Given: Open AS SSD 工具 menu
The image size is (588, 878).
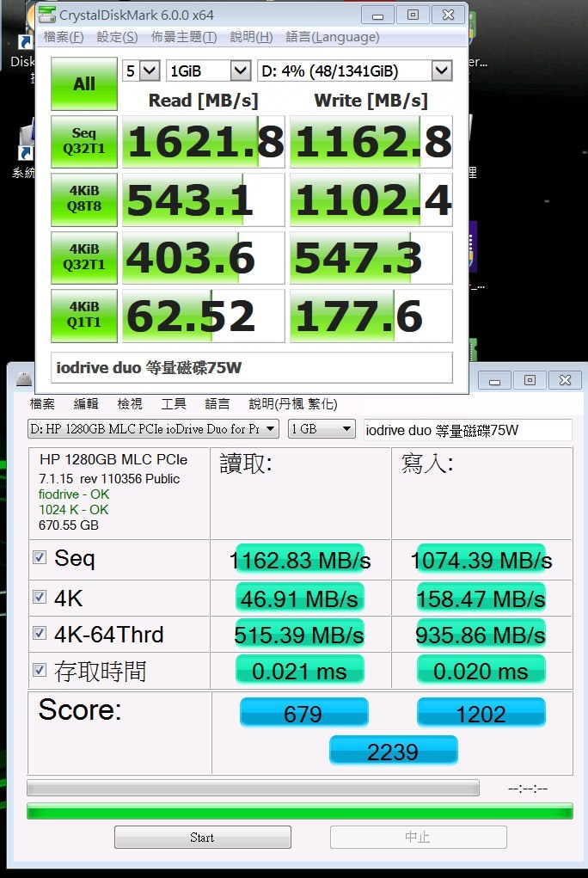Looking at the screenshot, I should (x=173, y=403).
